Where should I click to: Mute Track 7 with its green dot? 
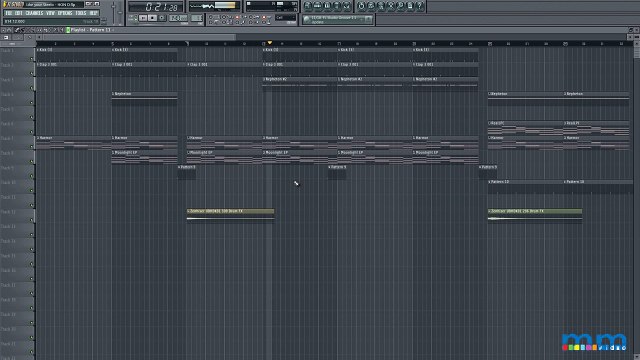(x=32, y=147)
